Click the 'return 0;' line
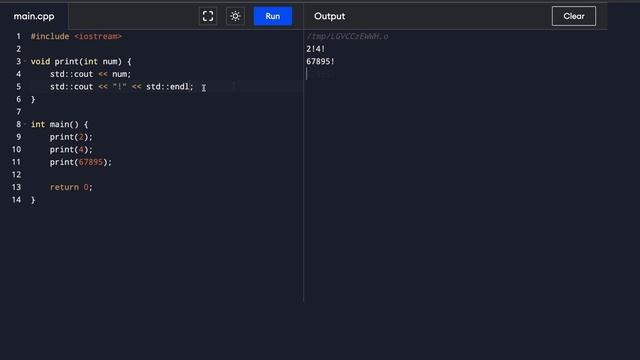Viewport: 640px width, 360px height. [71, 187]
